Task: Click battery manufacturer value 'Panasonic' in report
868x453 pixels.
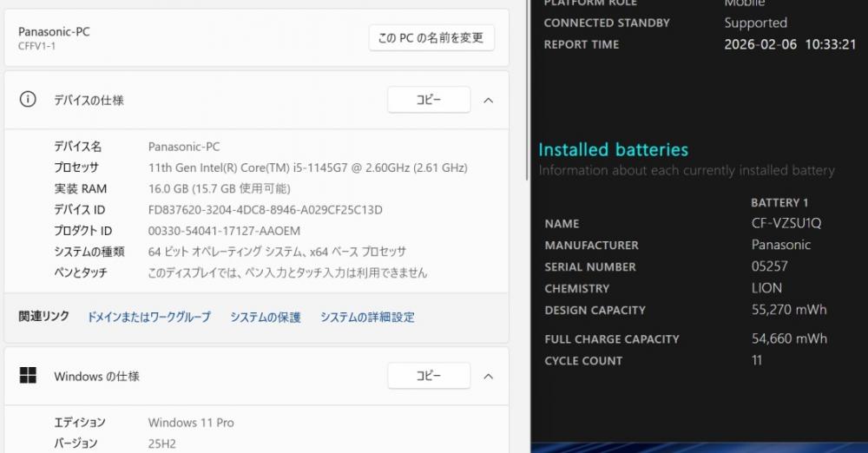Action: coord(780,244)
